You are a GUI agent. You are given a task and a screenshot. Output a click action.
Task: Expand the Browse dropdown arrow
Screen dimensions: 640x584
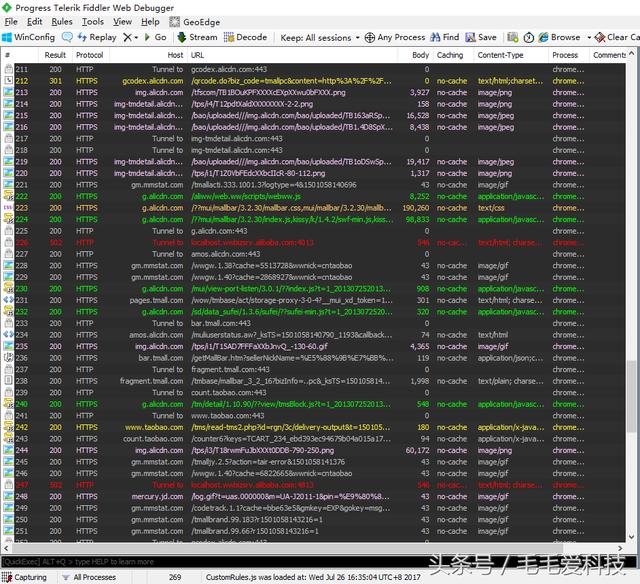point(589,38)
